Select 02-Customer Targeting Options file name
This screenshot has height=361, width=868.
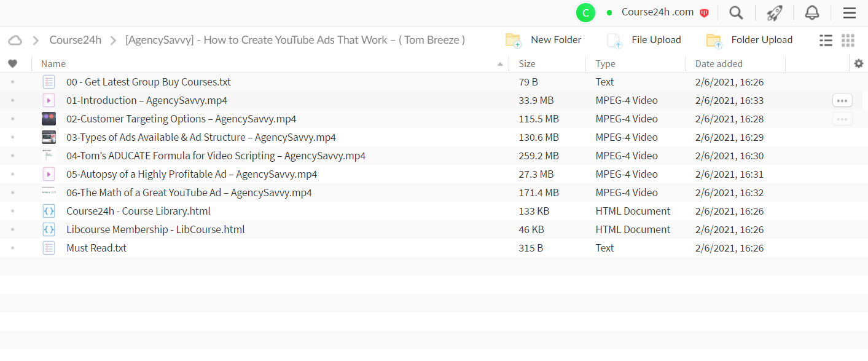181,119
